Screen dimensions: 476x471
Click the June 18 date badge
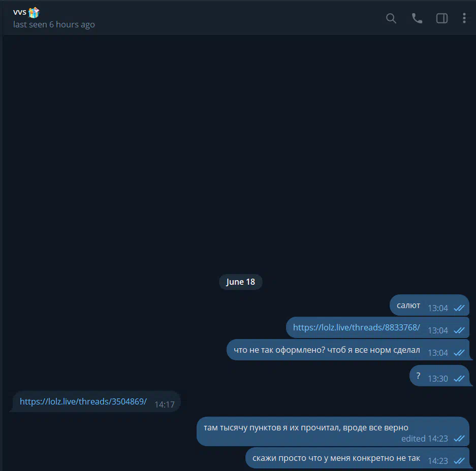point(240,282)
